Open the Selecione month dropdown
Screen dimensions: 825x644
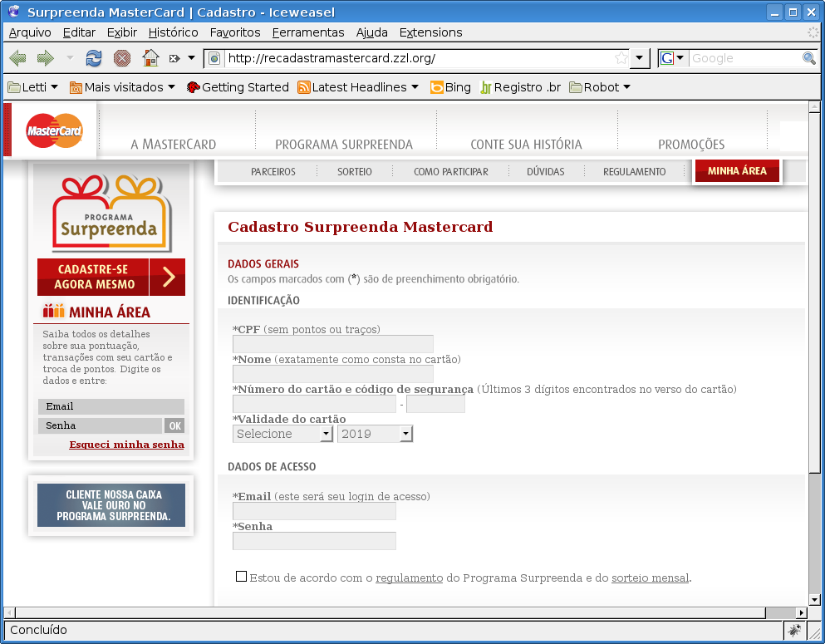click(283, 434)
